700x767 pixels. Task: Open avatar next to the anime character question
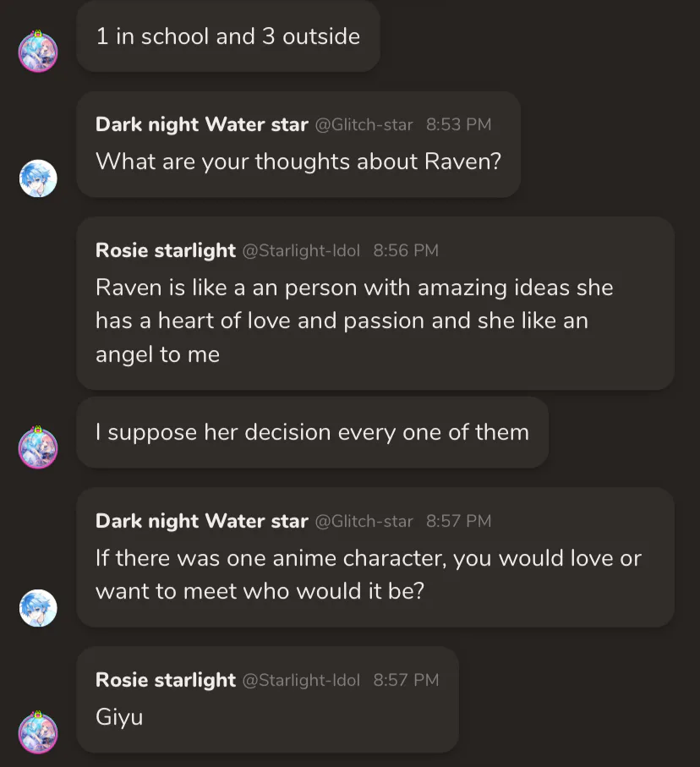tap(38, 608)
